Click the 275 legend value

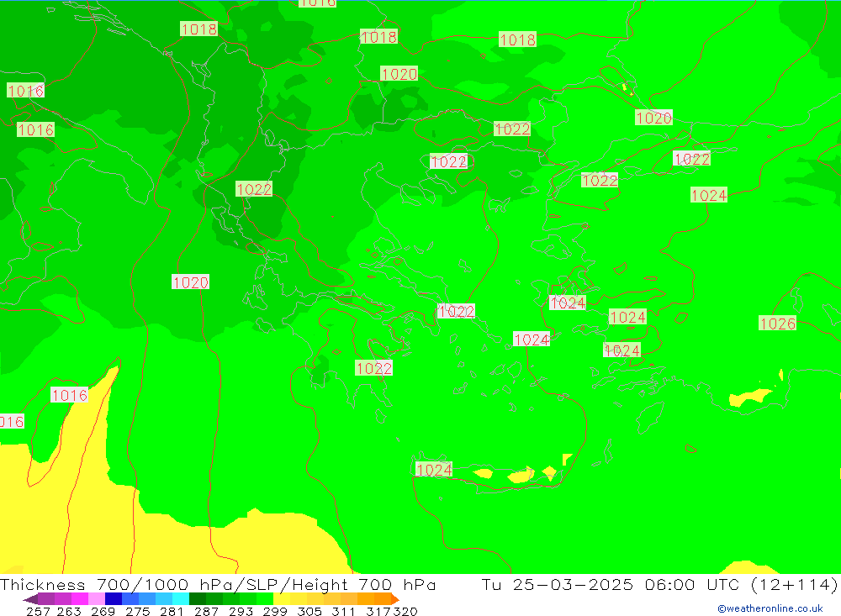tap(137, 611)
